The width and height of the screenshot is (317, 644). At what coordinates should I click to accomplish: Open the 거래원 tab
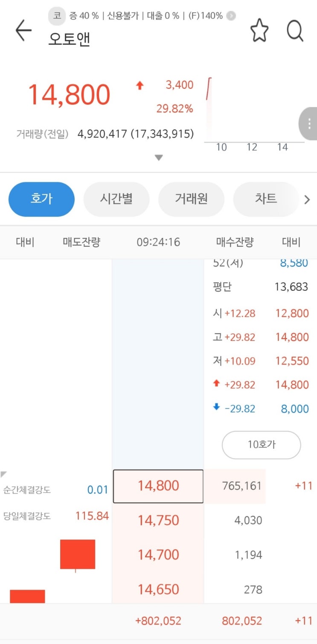[x=191, y=199]
